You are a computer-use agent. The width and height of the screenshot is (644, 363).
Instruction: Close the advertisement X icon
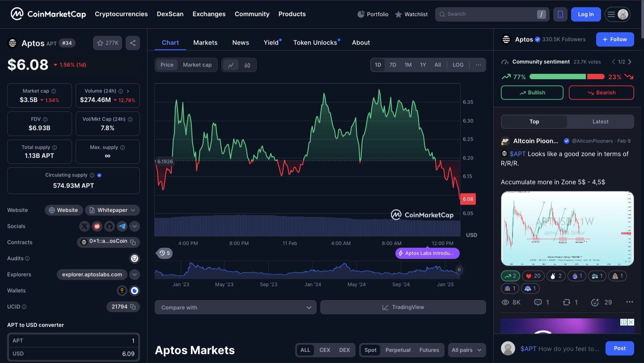(631, 322)
